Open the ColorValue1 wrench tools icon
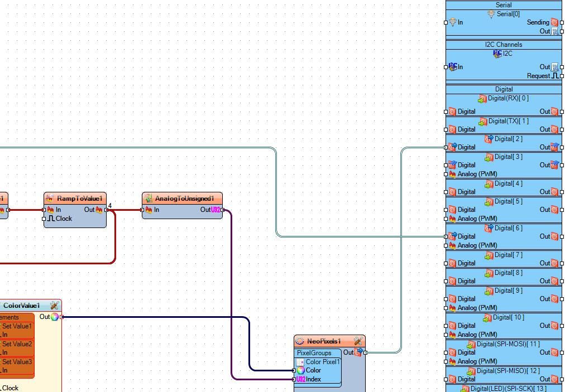 tap(54, 306)
